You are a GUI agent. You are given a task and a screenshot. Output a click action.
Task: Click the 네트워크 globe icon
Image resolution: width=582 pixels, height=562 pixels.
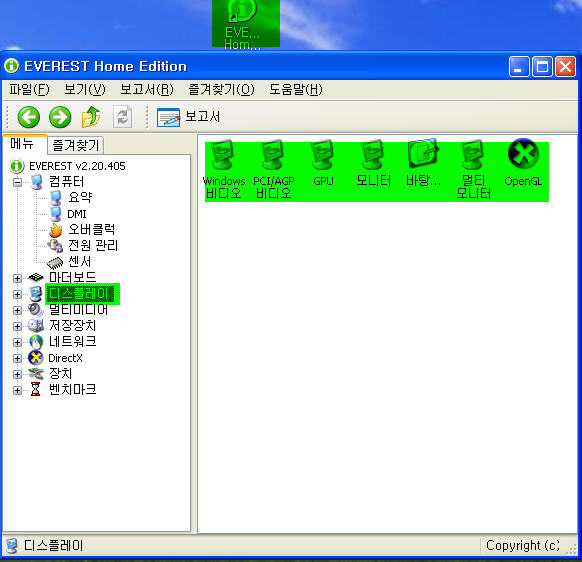pos(36,342)
